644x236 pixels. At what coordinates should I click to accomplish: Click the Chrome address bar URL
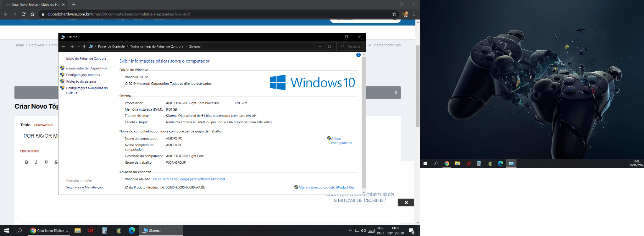click(x=119, y=14)
